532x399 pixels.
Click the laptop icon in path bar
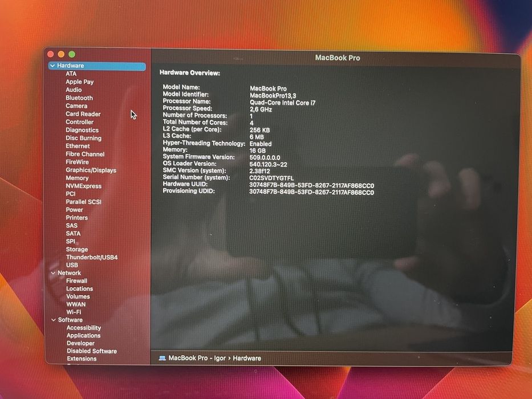(x=163, y=358)
